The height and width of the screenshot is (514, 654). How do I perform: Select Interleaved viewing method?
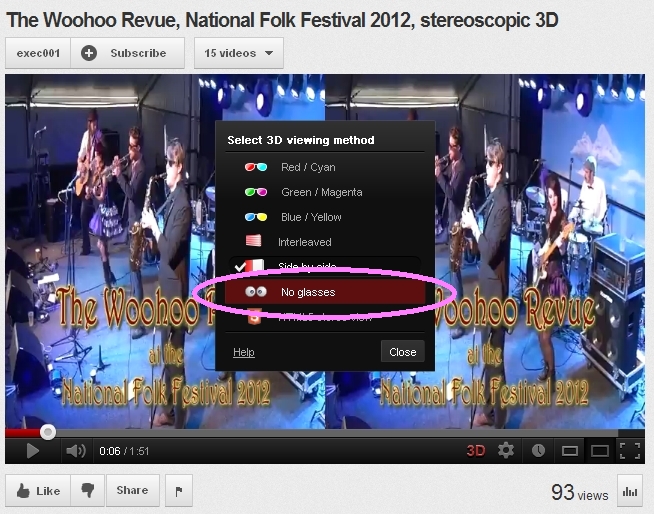[x=325, y=242]
